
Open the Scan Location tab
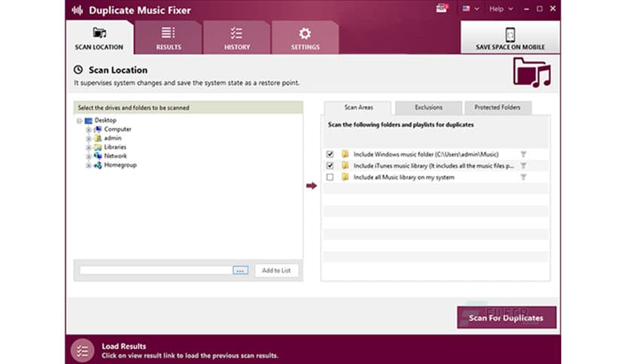pyautogui.click(x=99, y=38)
